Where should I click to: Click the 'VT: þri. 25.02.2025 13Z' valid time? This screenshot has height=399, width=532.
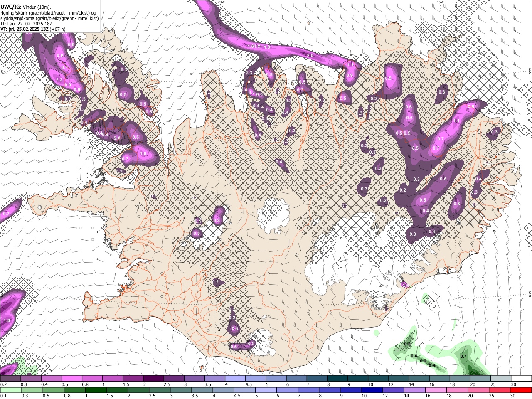[25, 29]
